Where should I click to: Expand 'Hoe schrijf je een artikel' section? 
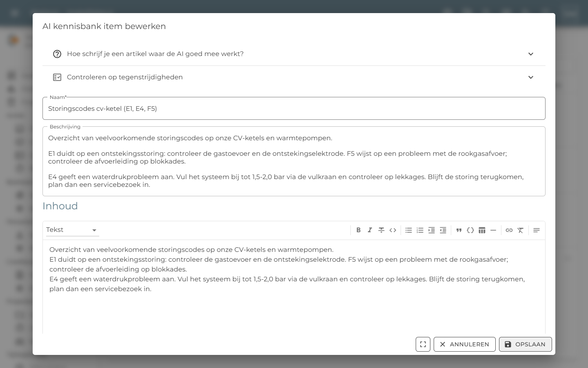click(294, 54)
